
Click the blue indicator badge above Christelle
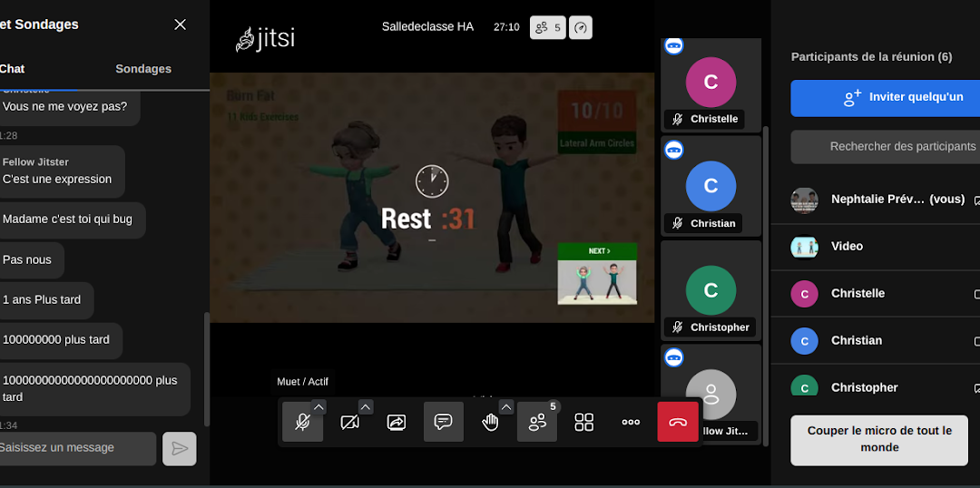coord(673,45)
